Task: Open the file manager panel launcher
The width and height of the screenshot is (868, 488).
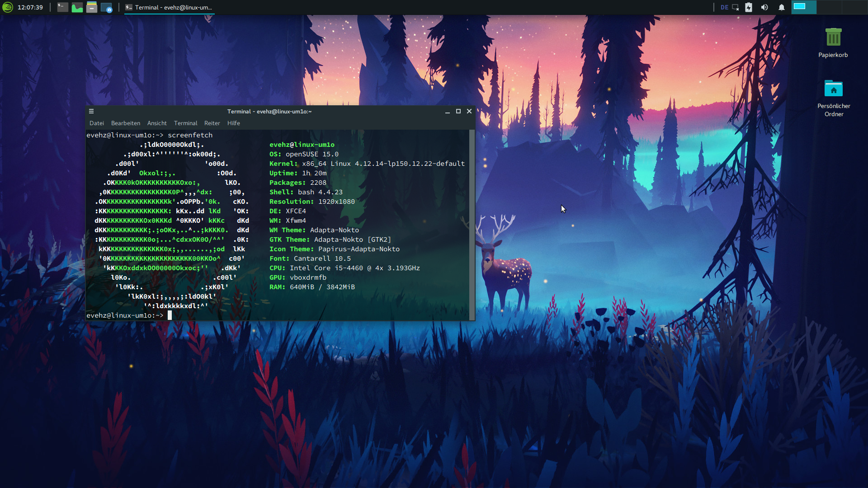Action: coord(92,7)
